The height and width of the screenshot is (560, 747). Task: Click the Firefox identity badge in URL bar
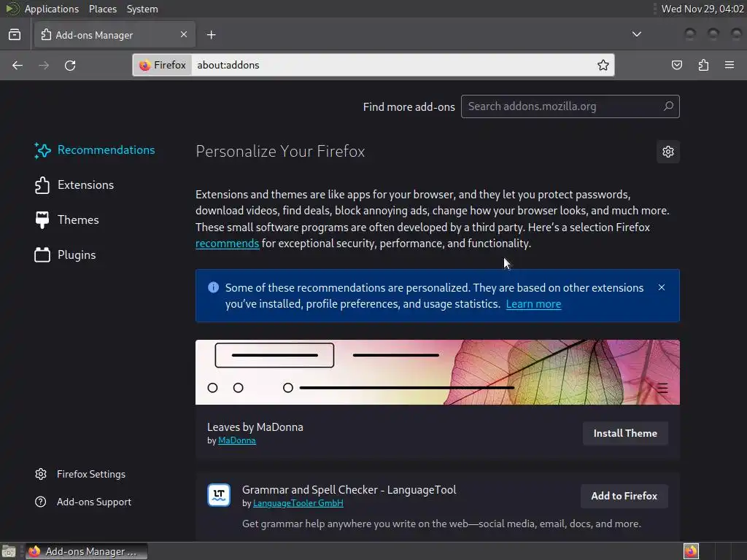click(163, 65)
